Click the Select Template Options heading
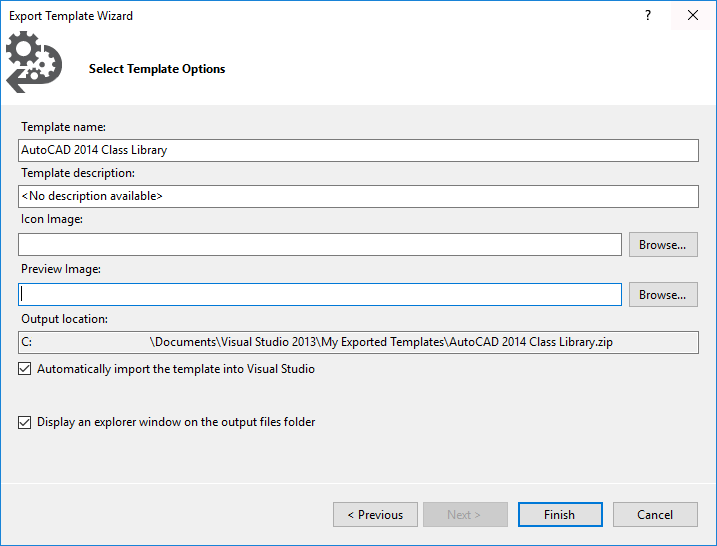The image size is (717, 546). coord(157,69)
